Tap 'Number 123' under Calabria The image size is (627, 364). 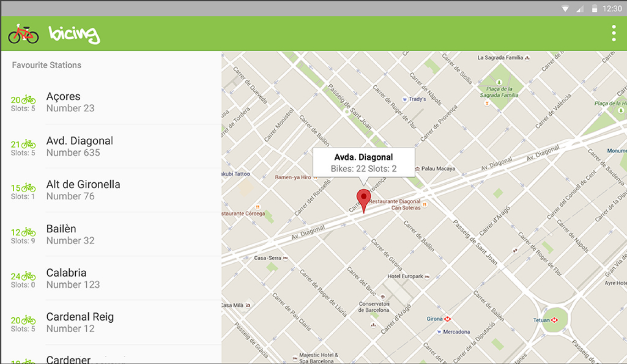pos(73,285)
